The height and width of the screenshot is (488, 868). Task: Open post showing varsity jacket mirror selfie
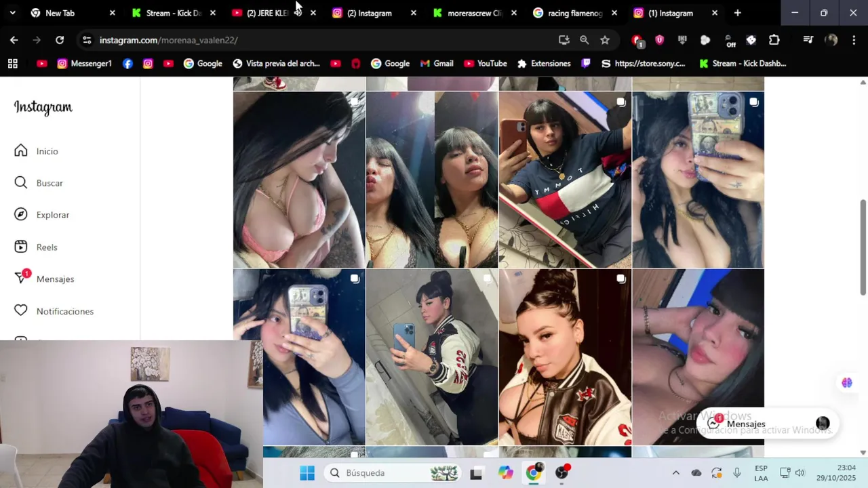(x=432, y=357)
